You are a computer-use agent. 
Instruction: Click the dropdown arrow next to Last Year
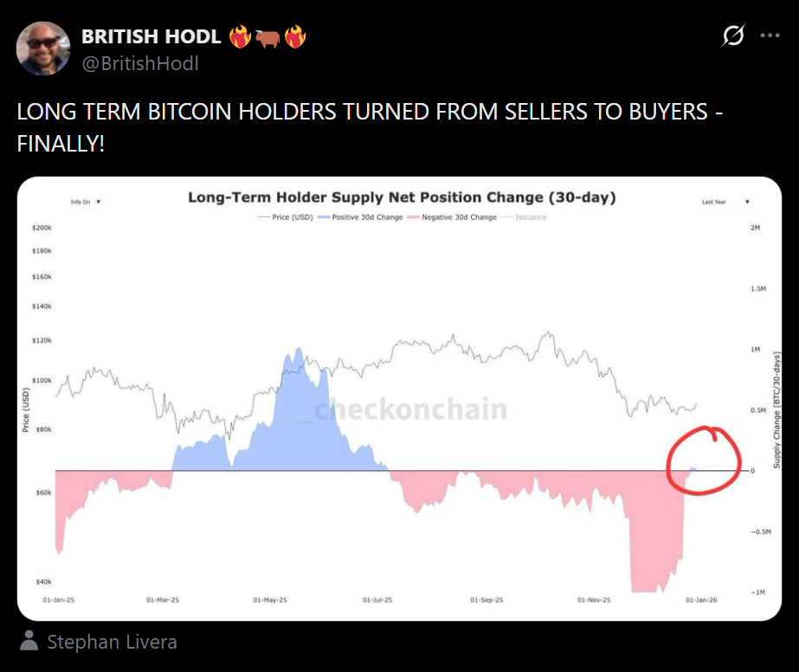tap(746, 202)
